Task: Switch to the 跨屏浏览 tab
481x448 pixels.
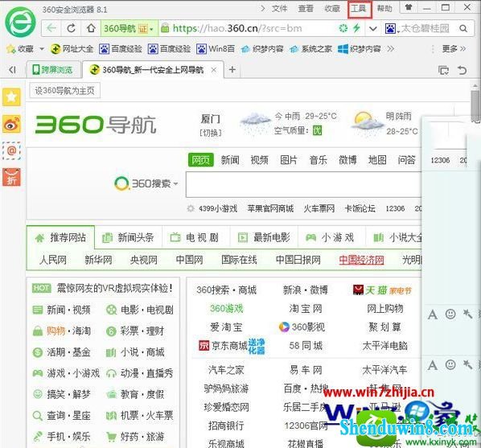Action: pos(53,70)
